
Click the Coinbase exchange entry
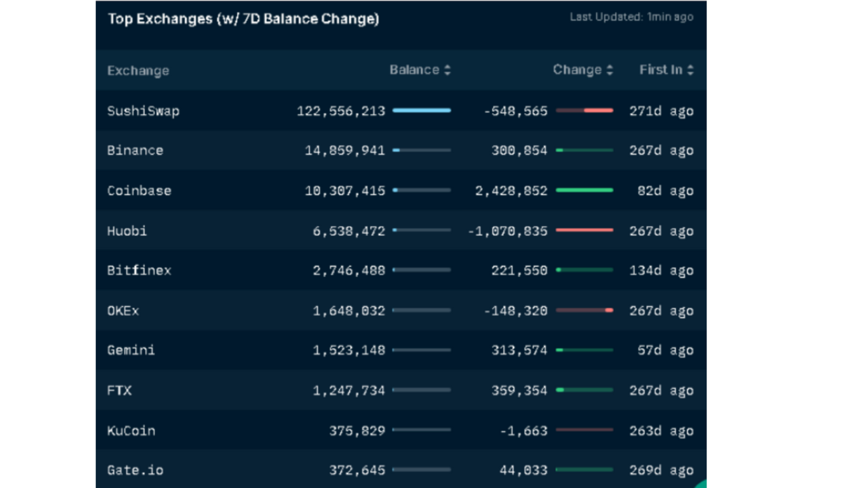point(139,191)
